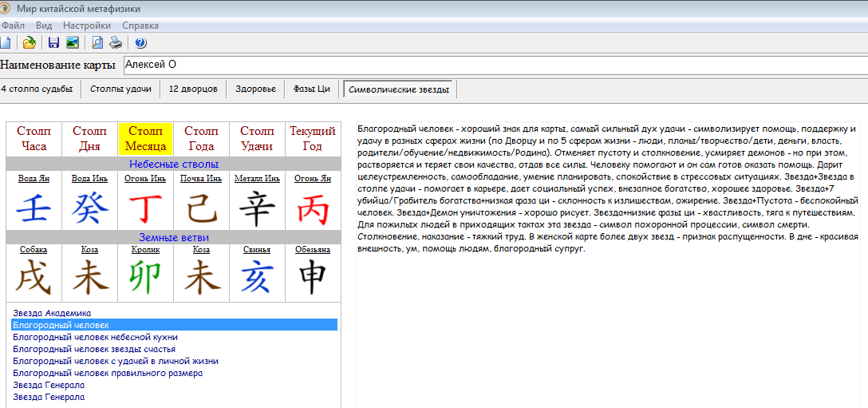Click Столп Дня column header

point(89,139)
